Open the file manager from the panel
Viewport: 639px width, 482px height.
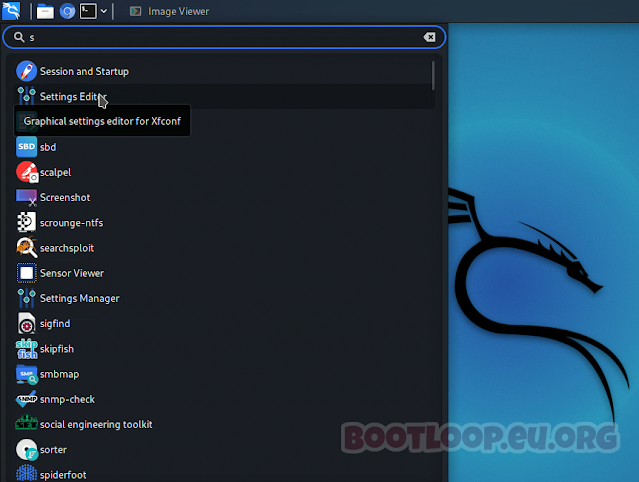tap(45, 11)
